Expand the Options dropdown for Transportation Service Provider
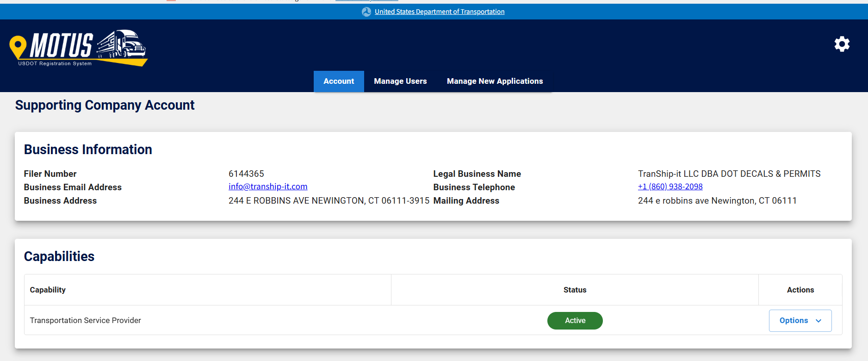Image resolution: width=868 pixels, height=361 pixels. (800, 320)
